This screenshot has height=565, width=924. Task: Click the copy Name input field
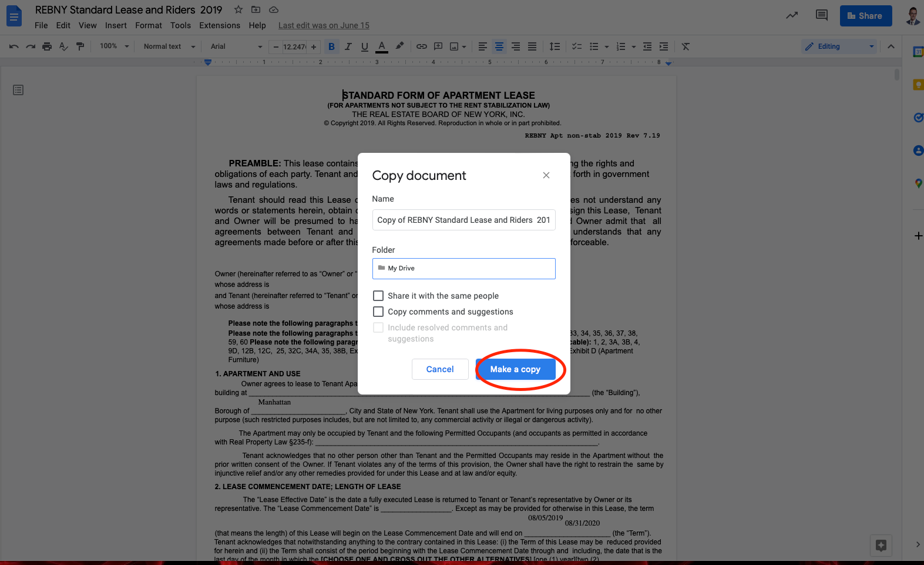(x=463, y=220)
